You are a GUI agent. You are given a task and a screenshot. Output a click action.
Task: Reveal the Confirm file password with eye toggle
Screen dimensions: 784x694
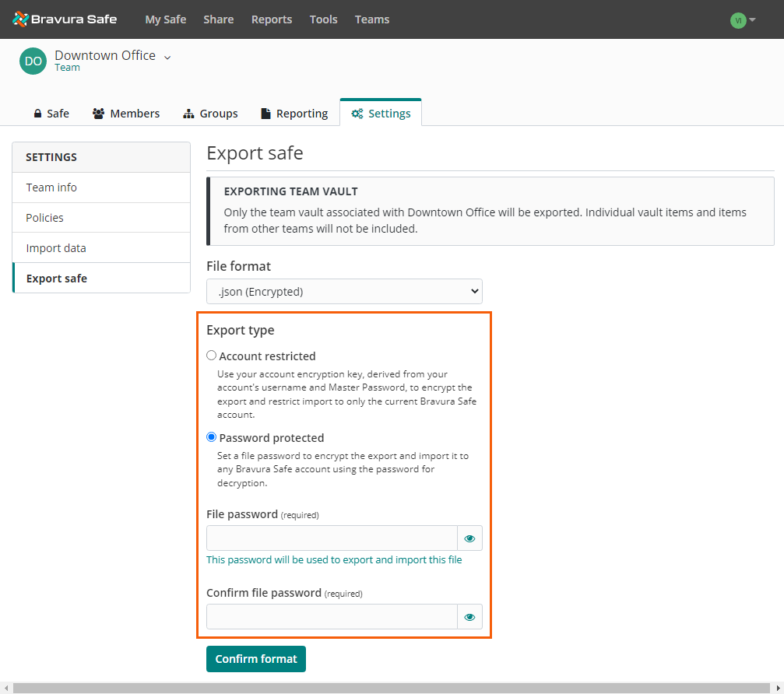(469, 616)
